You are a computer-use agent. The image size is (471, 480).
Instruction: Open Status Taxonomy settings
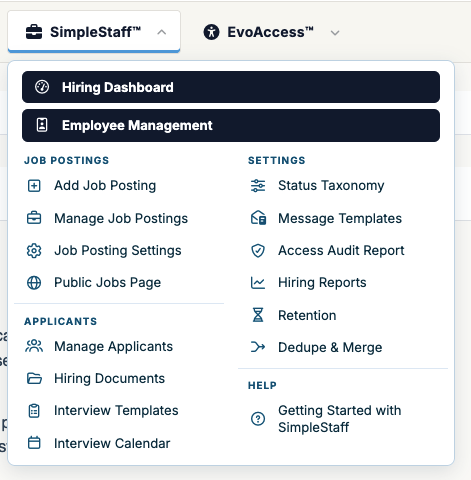click(x=331, y=186)
